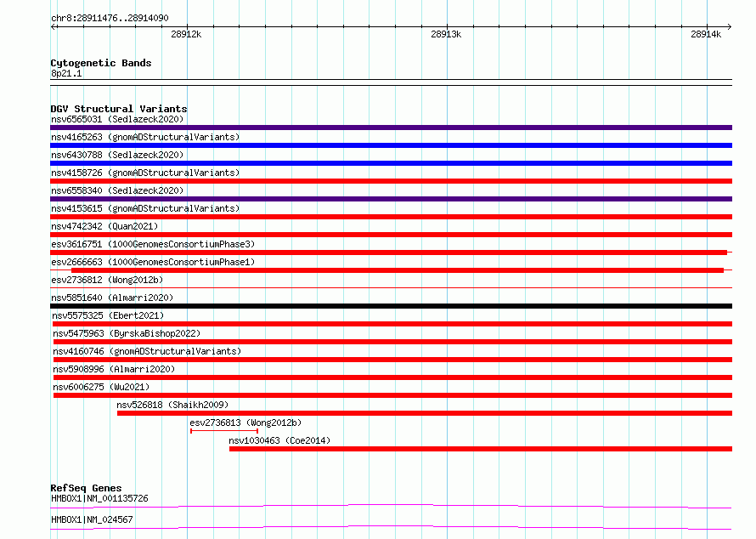Click the HMBOX1|NM_024567 gene label

click(x=92, y=519)
